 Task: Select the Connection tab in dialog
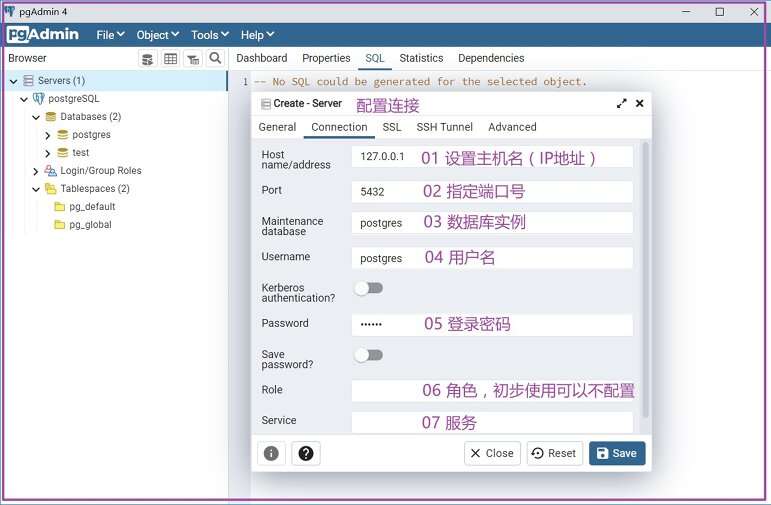(339, 127)
